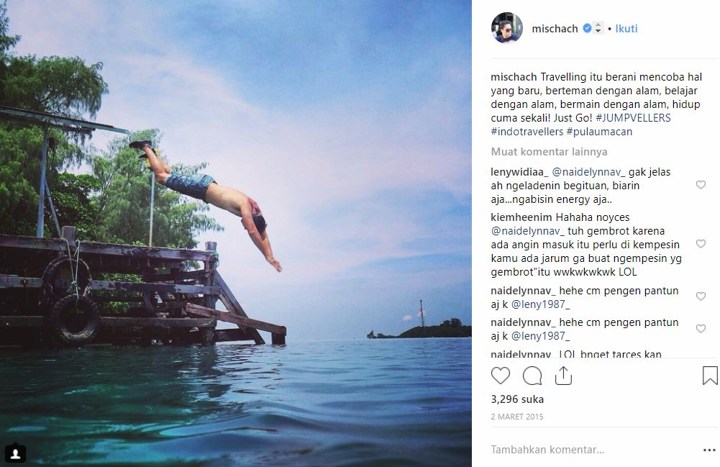Like the post with the heart icon
Screen dimensions: 720x467
501,376
